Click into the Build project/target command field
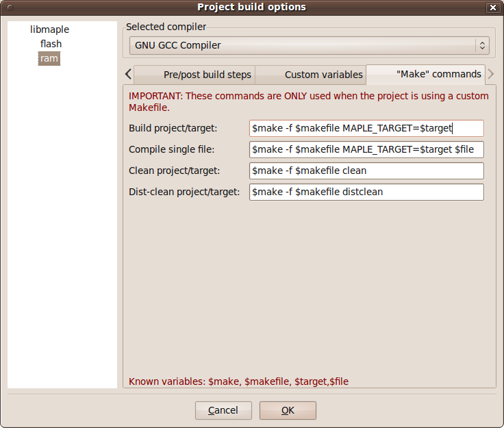This screenshot has height=428, width=504. click(366, 129)
